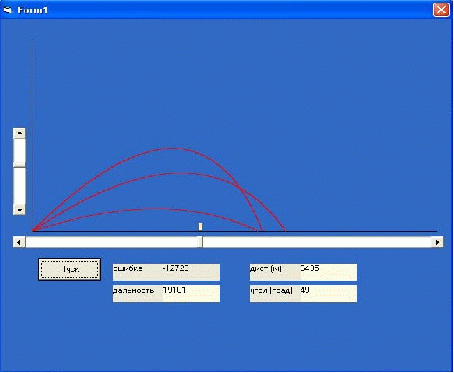This screenshot has width=454, height=373.
Task: Click the угол (град) value field
Action: coord(328,293)
